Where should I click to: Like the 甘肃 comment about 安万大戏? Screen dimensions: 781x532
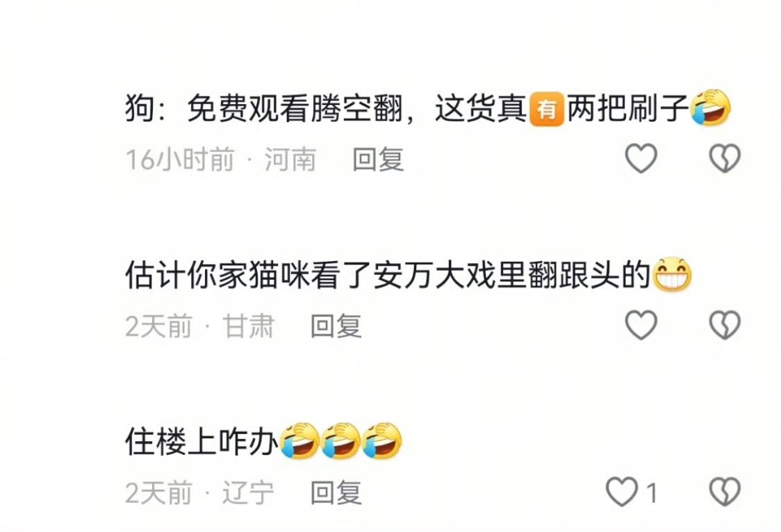(641, 325)
